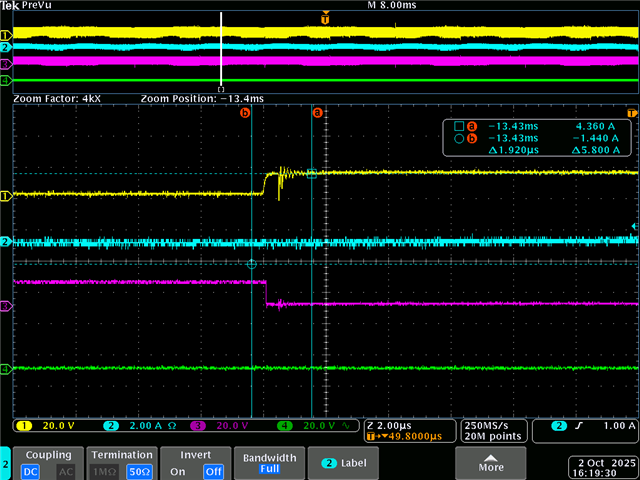The width and height of the screenshot is (640, 480).
Task: Click the 1.00 A trigger level readout
Action: (x=619, y=426)
